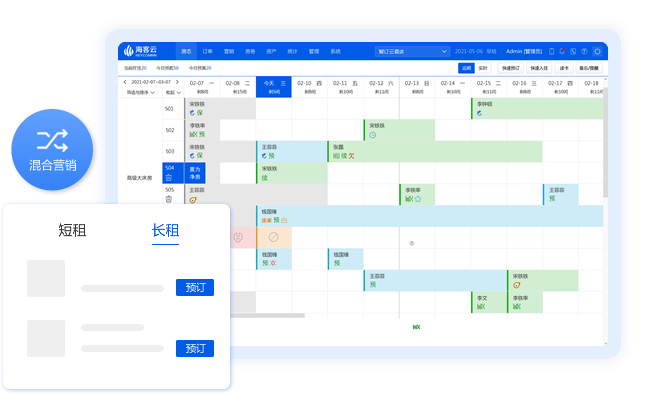This screenshot has width=649, height=394.
Task: Click the clock icon in room 502 booking
Action: tap(373, 135)
